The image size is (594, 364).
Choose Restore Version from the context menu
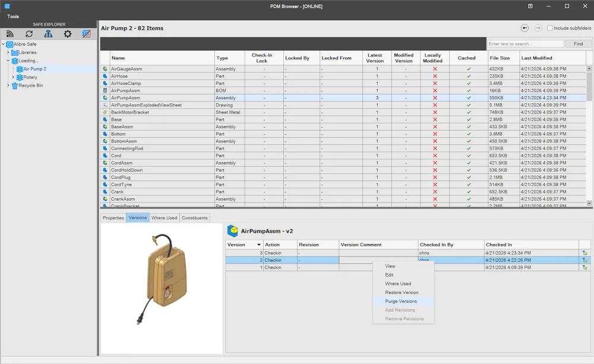403,292
